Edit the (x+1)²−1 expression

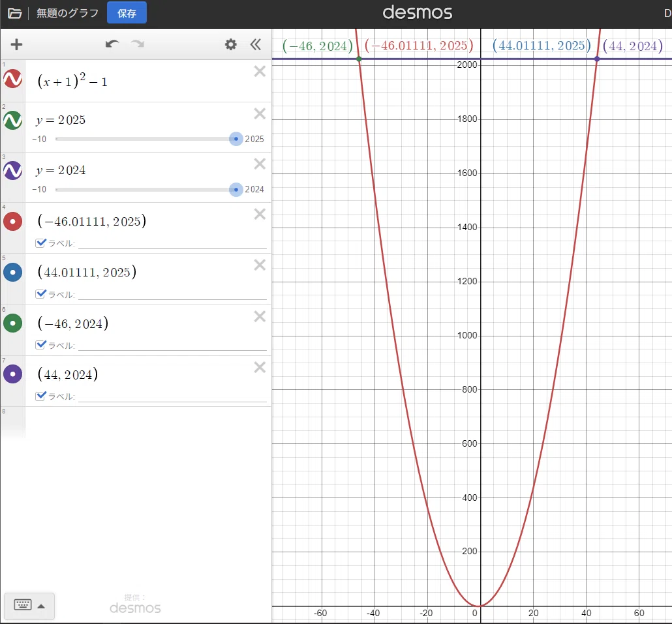tap(72, 80)
